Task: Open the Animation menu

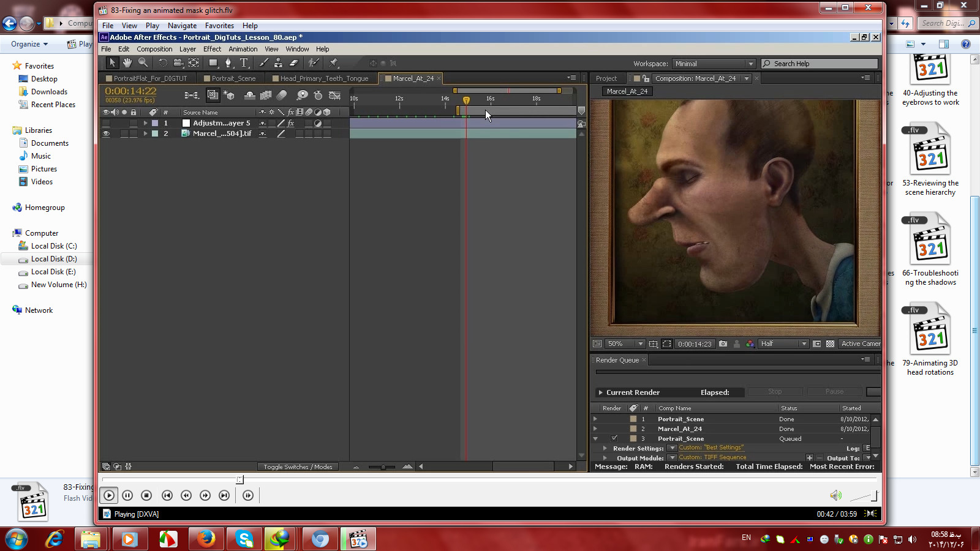Action: coord(243,49)
